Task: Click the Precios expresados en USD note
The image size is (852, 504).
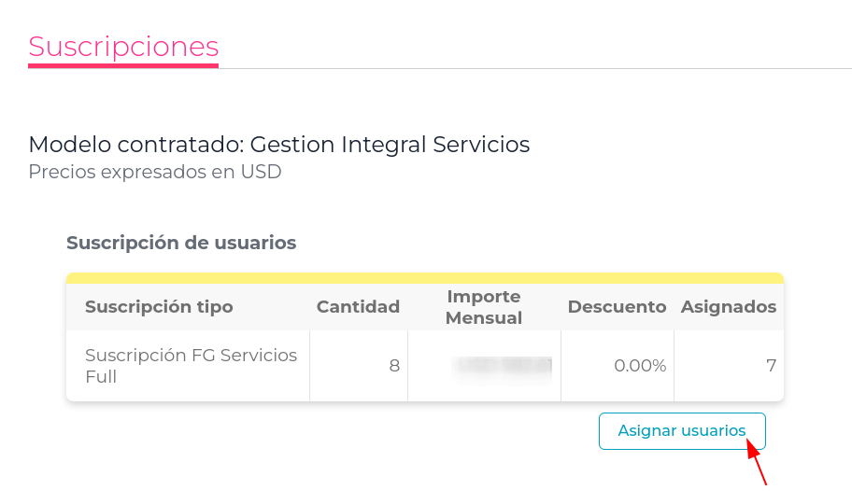Action: 155,172
